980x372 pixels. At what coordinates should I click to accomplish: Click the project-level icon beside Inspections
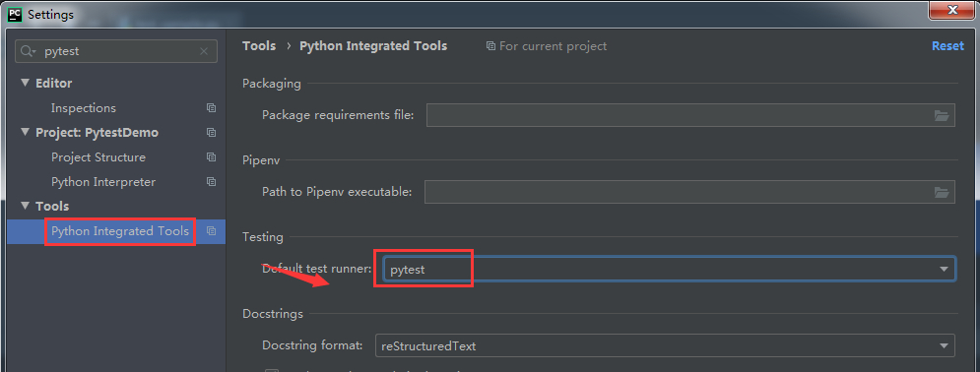[x=211, y=108]
